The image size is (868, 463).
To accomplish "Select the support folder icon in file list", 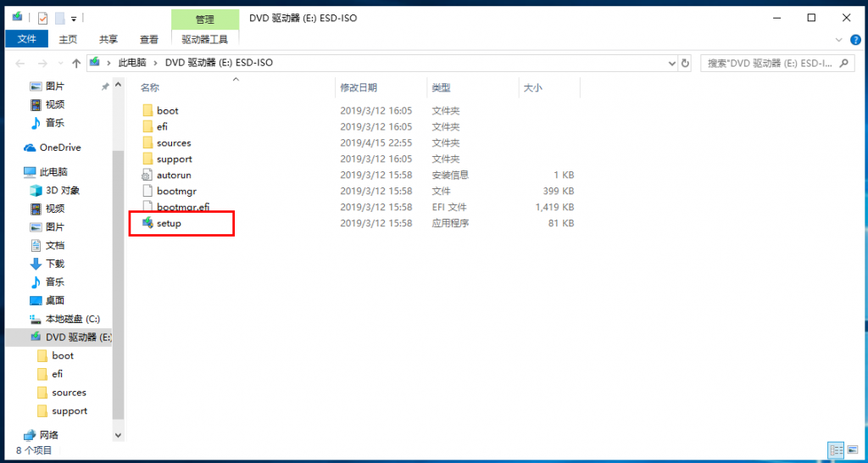I will click(147, 159).
